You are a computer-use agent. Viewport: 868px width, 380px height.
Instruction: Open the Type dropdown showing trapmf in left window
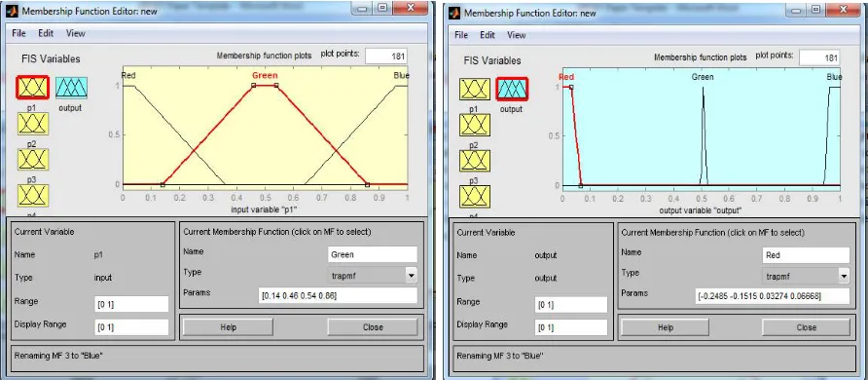tap(372, 275)
